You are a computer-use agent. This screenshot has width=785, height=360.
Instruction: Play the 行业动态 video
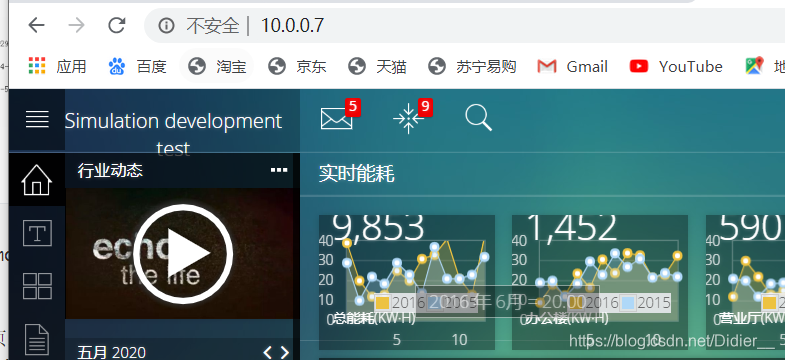click(183, 254)
